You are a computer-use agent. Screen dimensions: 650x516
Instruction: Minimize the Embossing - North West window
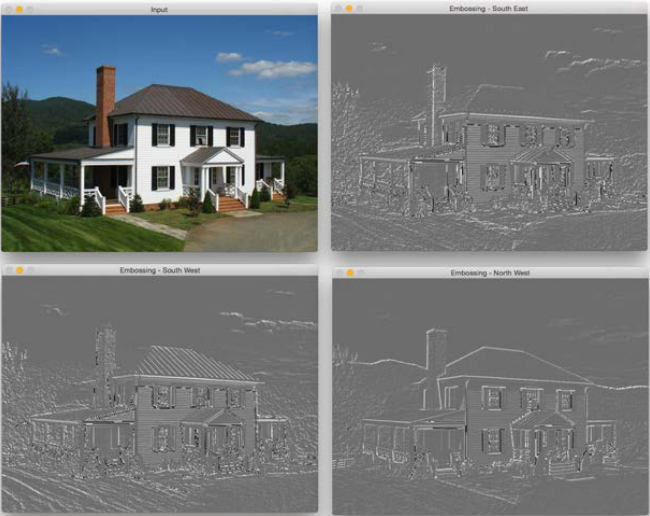coord(350,273)
